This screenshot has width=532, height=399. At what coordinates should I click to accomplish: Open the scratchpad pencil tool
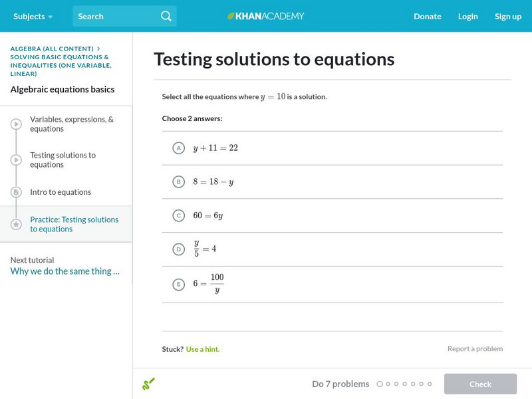click(148, 384)
